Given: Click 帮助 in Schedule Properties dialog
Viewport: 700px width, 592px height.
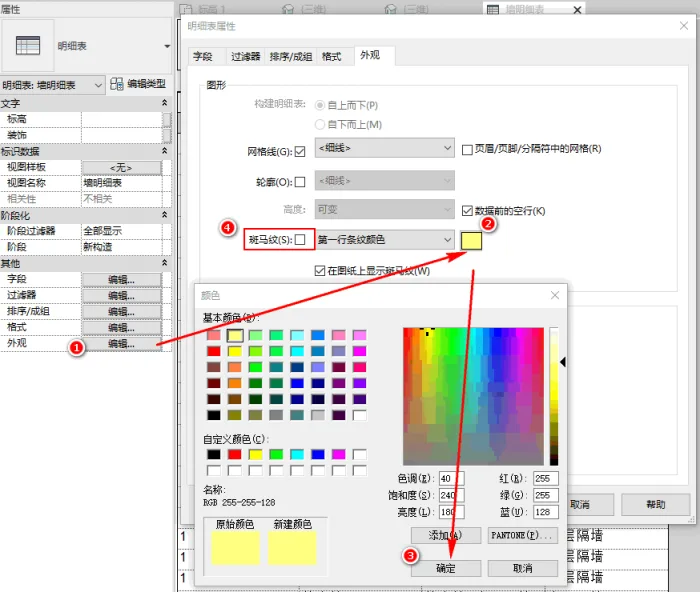Looking at the screenshot, I should [x=655, y=504].
